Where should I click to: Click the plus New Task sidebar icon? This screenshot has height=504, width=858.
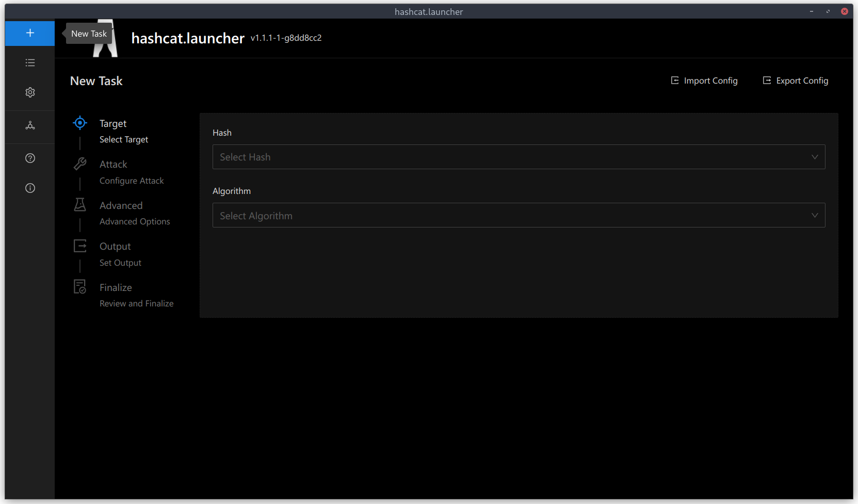30,33
